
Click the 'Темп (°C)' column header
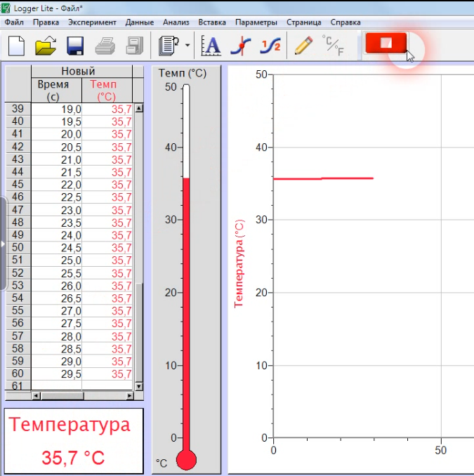(x=106, y=90)
